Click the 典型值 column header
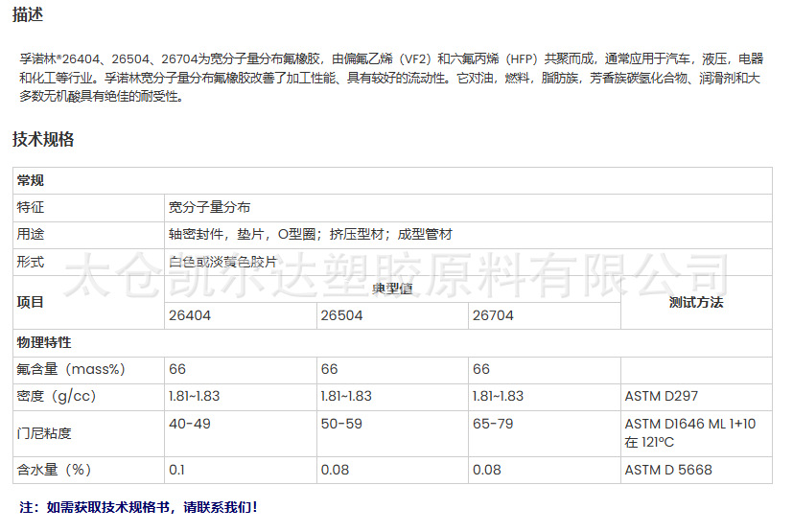The height and width of the screenshot is (532, 793). pyautogui.click(x=392, y=289)
